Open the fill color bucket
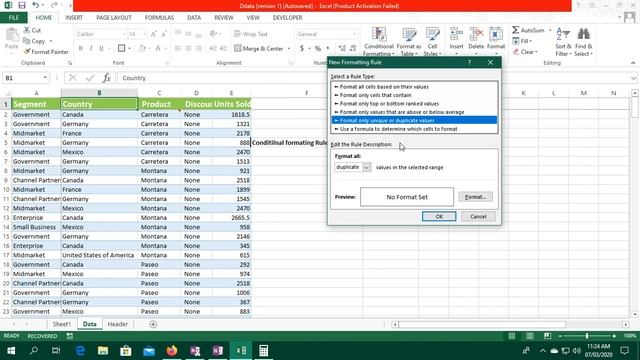640x360 pixels. tap(142, 48)
